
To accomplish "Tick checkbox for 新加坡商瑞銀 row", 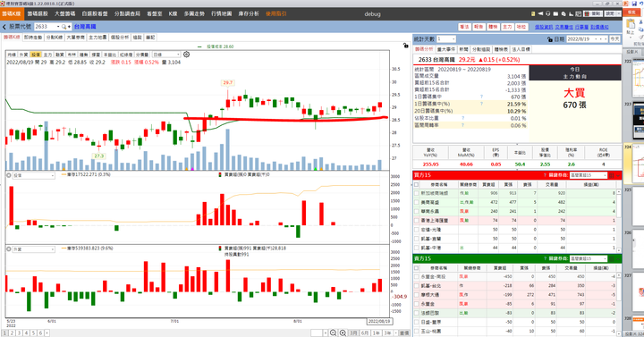I will [x=417, y=193].
